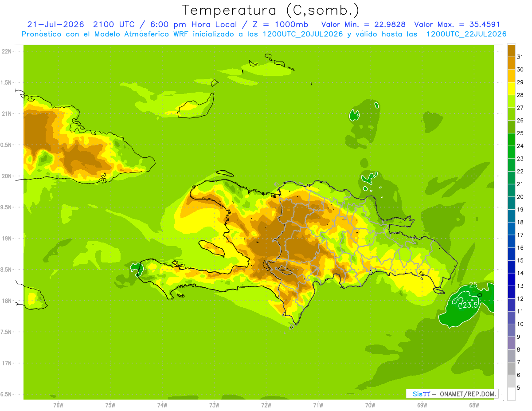Click the "19N" latitude label
The image size is (532, 411).
[x=6, y=239]
